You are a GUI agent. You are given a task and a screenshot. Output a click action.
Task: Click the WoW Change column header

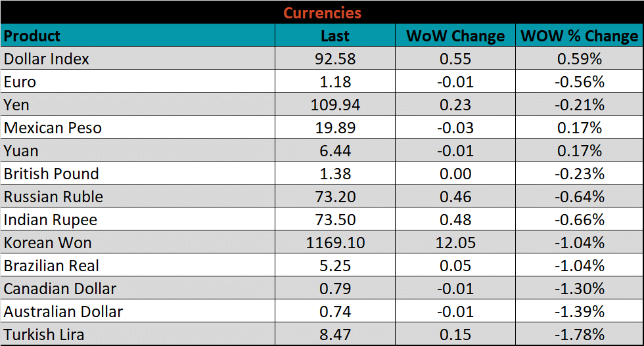point(455,35)
